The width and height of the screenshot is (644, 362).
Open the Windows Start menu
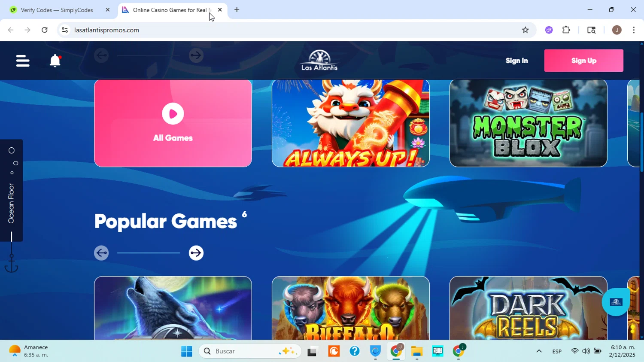point(187,351)
